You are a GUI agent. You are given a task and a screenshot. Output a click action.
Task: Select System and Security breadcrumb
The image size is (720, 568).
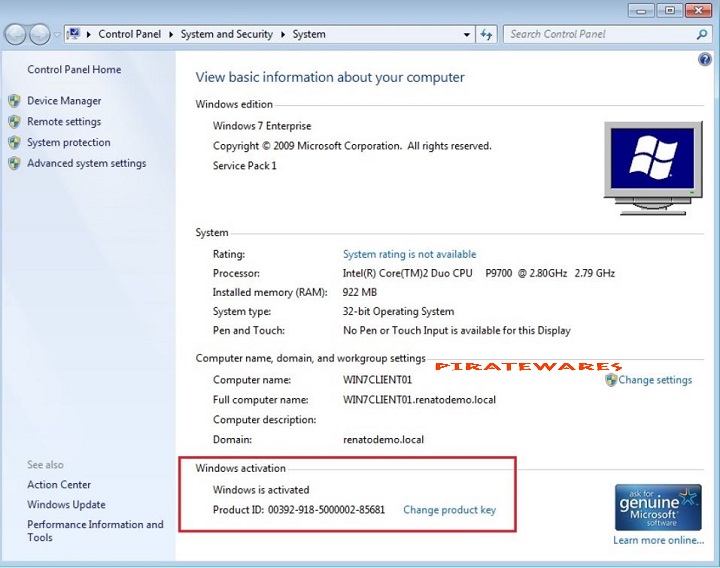pos(226,34)
